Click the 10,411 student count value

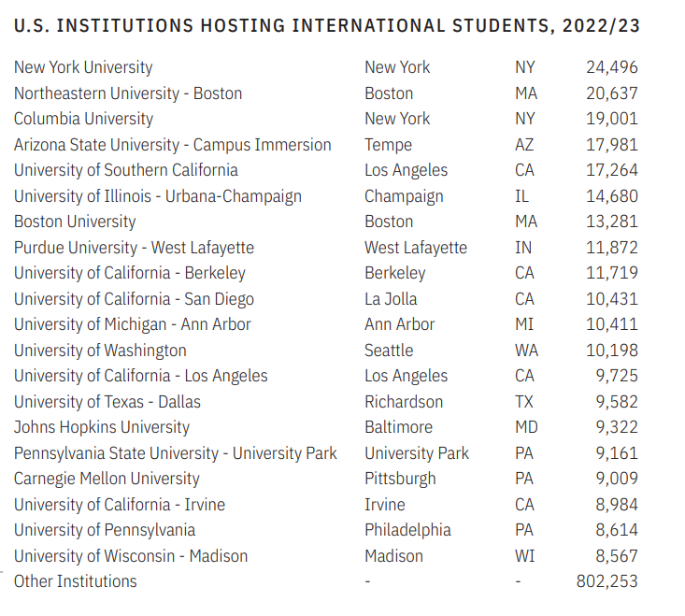tap(611, 324)
